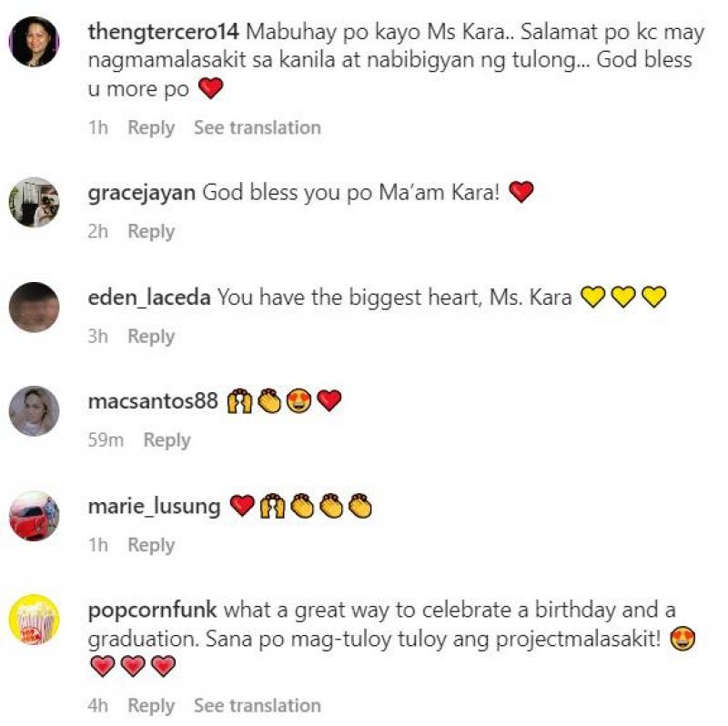Screen dimensions: 728x726
Task: Open thengtercero14 username link
Action: pyautogui.click(x=164, y=32)
